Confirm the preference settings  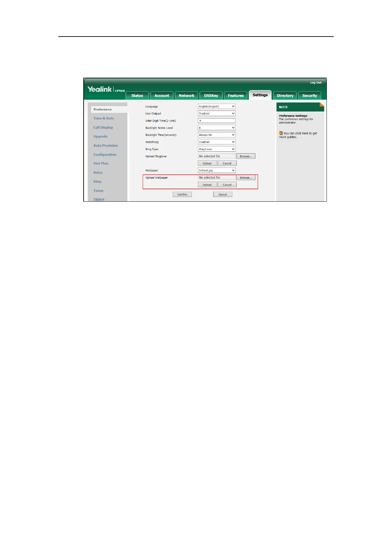pos(182,194)
